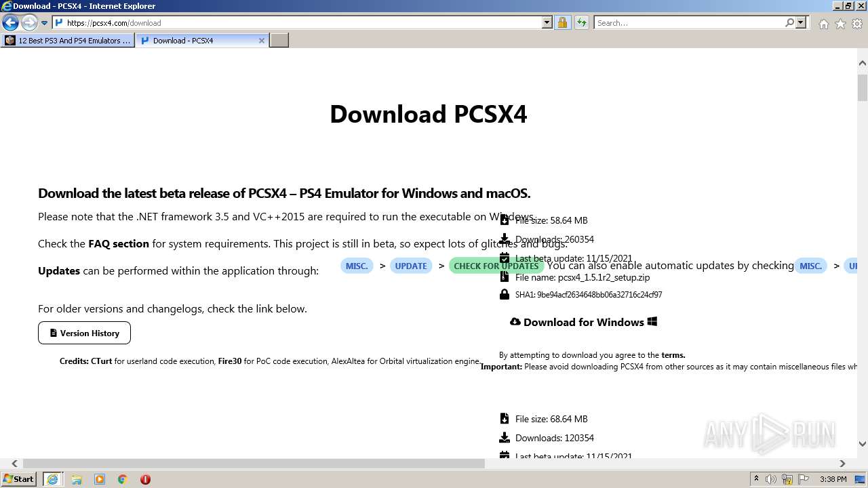Viewport: 868px width, 488px height.
Task: Show hidden tray icons arrow
Action: tap(756, 479)
